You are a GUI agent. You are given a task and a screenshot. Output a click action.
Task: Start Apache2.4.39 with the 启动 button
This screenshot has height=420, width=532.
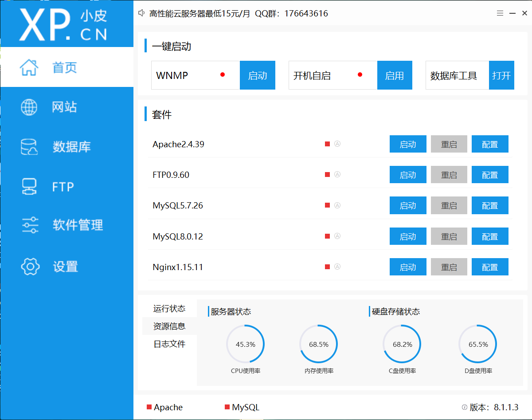408,144
